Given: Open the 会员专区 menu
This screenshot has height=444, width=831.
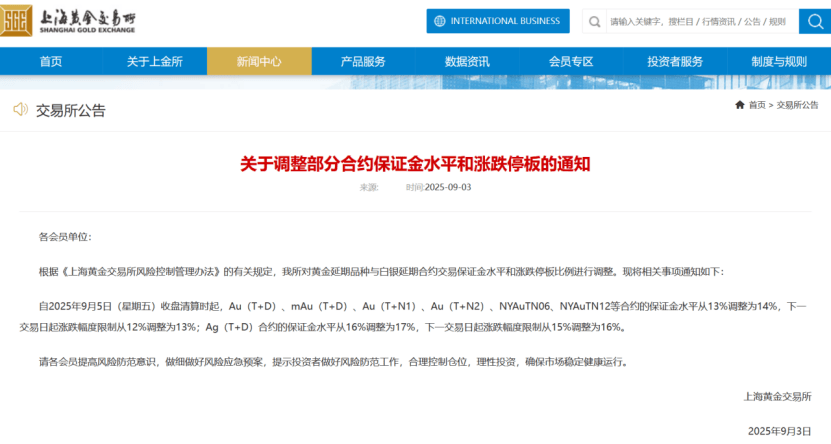Looking at the screenshot, I should (x=571, y=61).
